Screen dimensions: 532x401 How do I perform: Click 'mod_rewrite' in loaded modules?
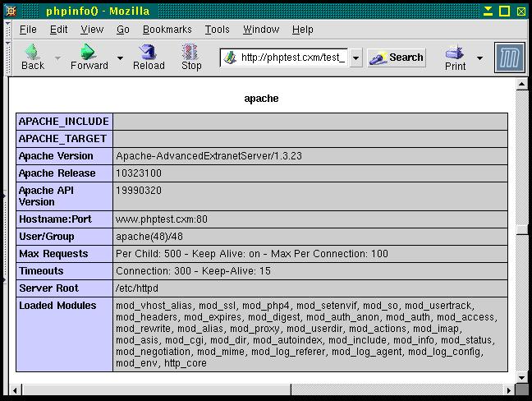tap(143, 329)
